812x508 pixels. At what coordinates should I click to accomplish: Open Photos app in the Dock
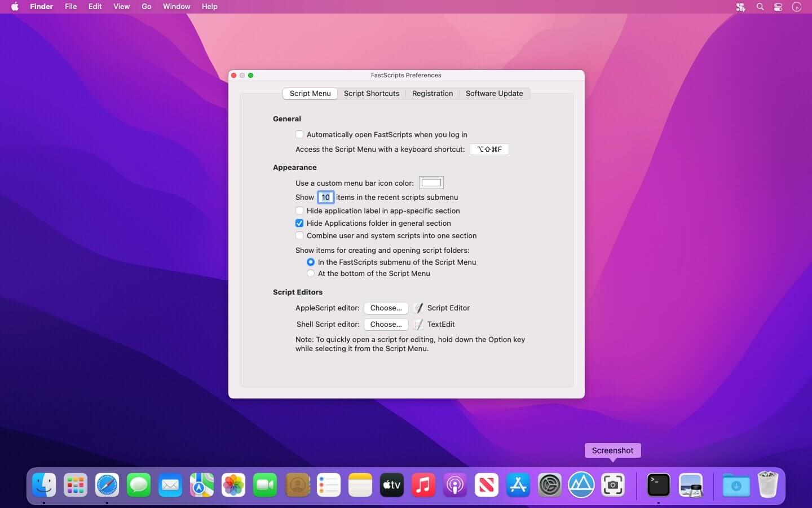point(233,485)
